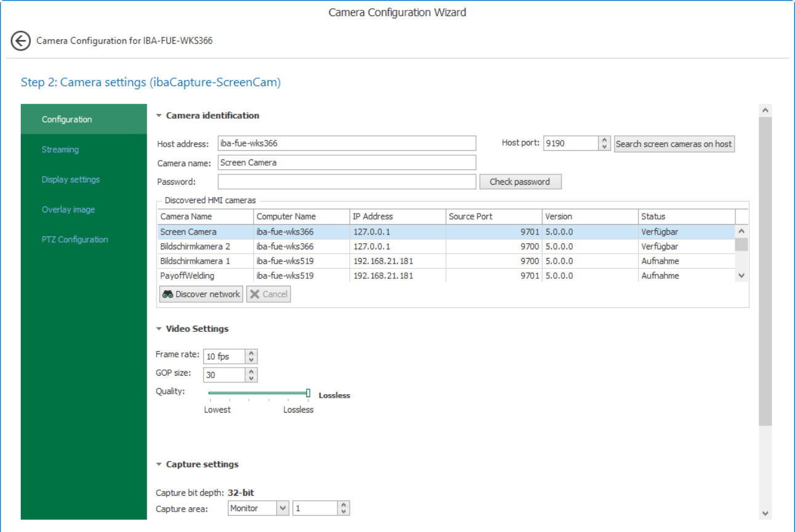
Task: Click the Quality slider handle
Action: pos(308,393)
